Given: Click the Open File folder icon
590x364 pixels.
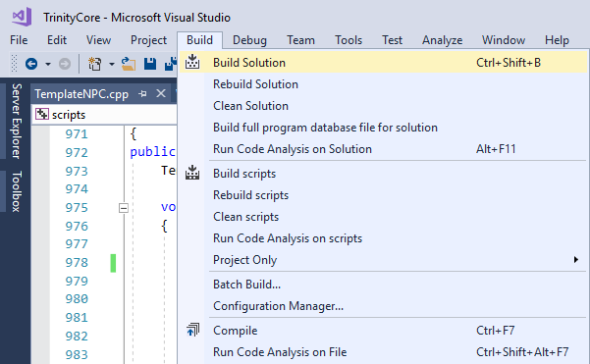Looking at the screenshot, I should tap(129, 64).
